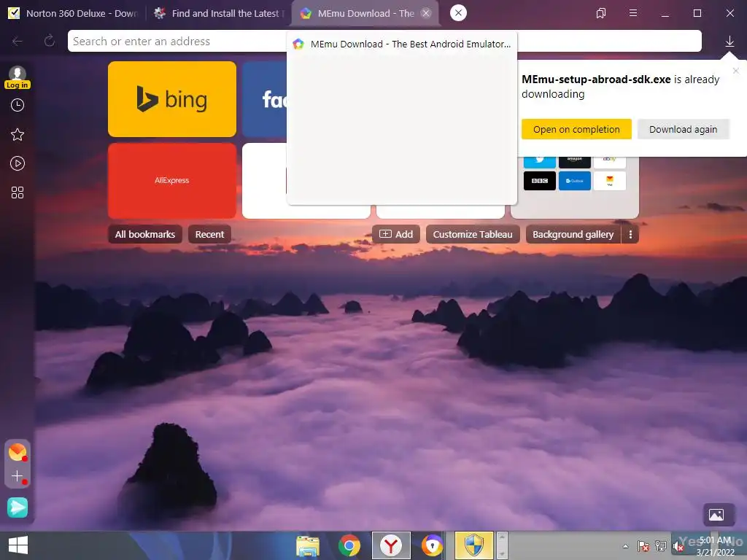Click the UAC shield taskbar icon

474,545
